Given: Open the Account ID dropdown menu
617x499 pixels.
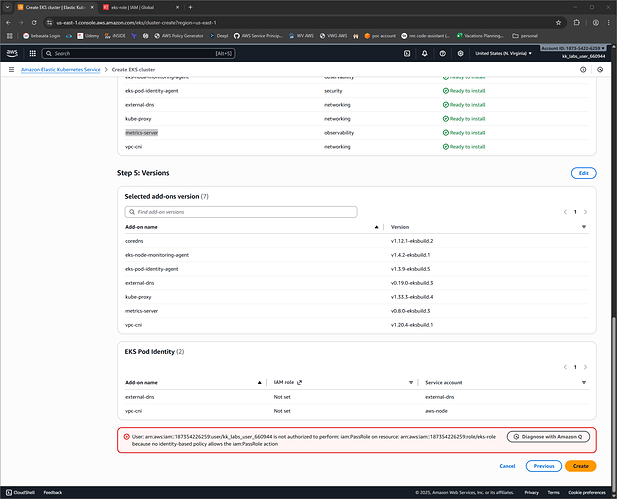Looking at the screenshot, I should point(573,48).
